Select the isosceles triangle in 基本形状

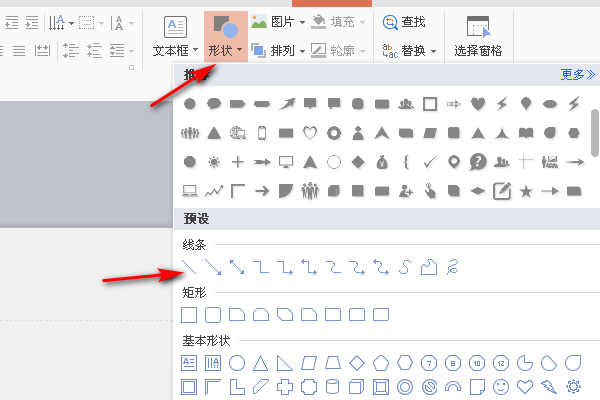click(261, 363)
